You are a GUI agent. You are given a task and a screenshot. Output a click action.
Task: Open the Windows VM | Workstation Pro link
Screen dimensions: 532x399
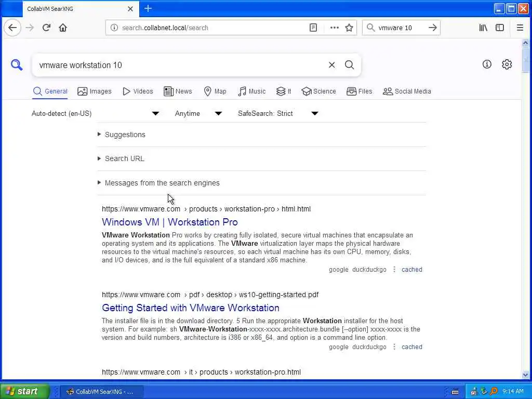point(170,222)
